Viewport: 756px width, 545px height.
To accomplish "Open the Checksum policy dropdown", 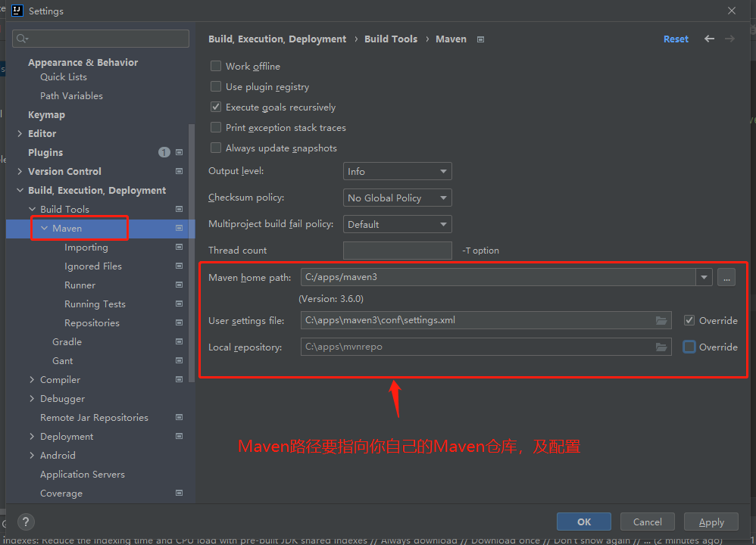I will (397, 198).
